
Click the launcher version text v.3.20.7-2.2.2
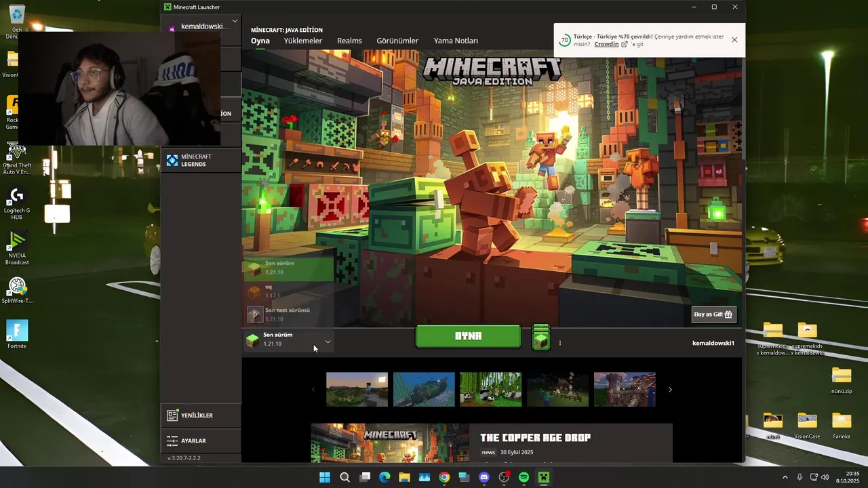click(184, 458)
